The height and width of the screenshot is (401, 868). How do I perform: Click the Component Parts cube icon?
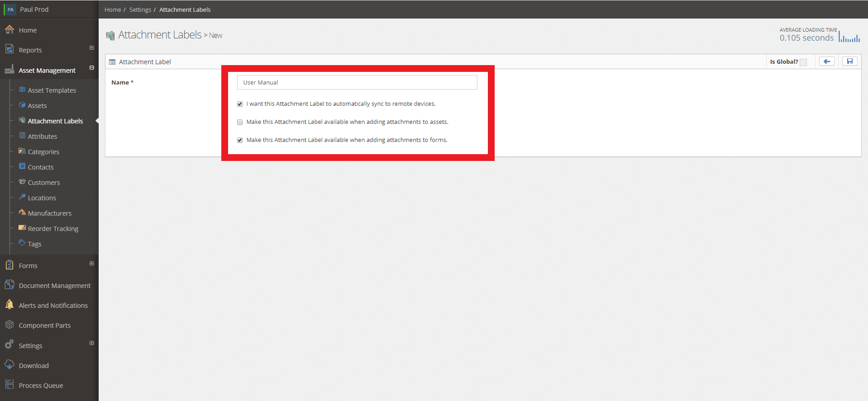(10, 325)
